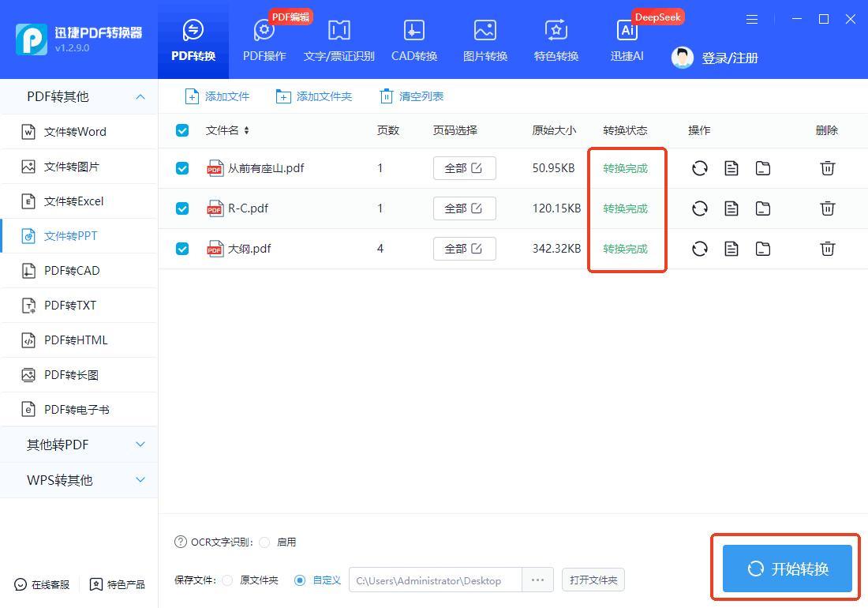Enable the OCR文字识别 radio option
This screenshot has width=868, height=608.
pyautogui.click(x=264, y=542)
